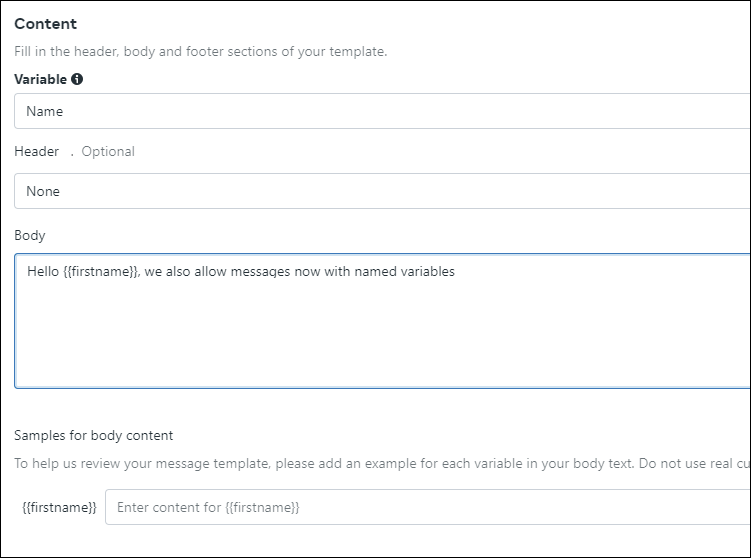This screenshot has height=558, width=751.
Task: Open the Variable type dropdown showing Name
Action: (380, 111)
